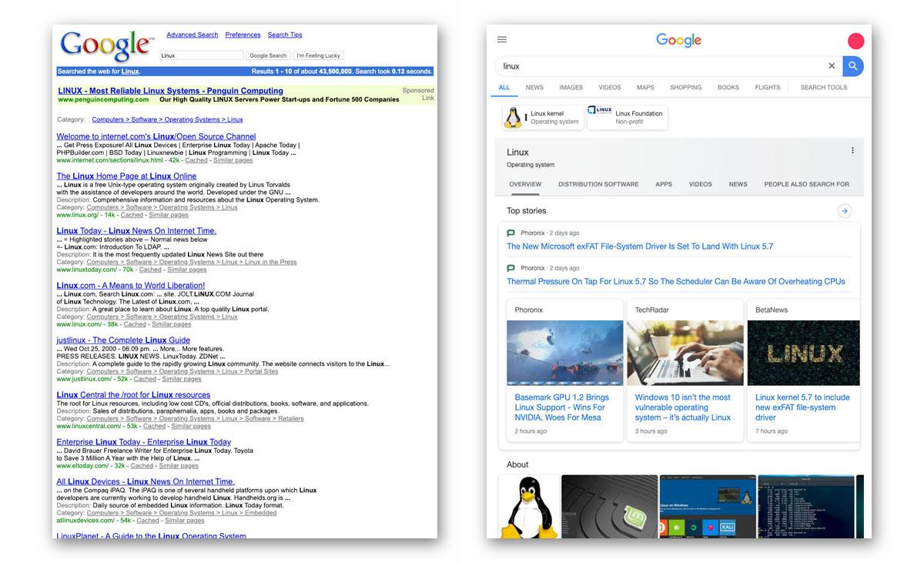The width and height of the screenshot is (924, 563).
Task: Click the Linux Foundation non-profit chip
Action: pos(628,117)
